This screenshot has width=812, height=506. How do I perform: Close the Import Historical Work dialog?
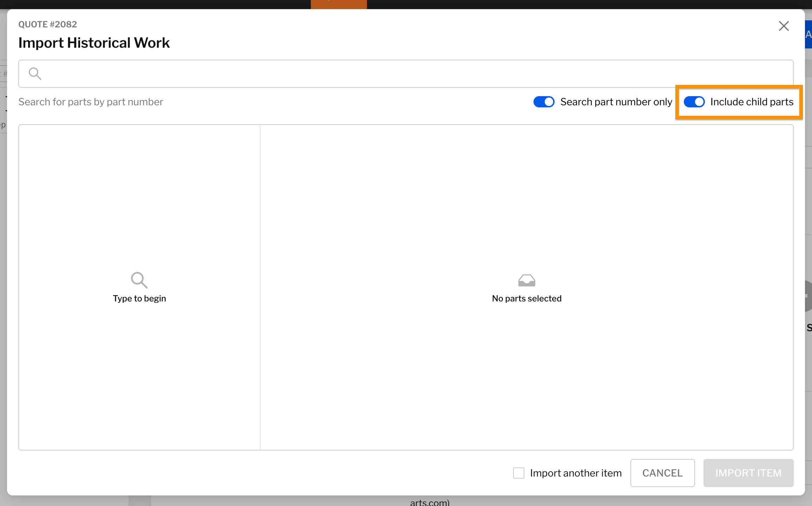(784, 26)
